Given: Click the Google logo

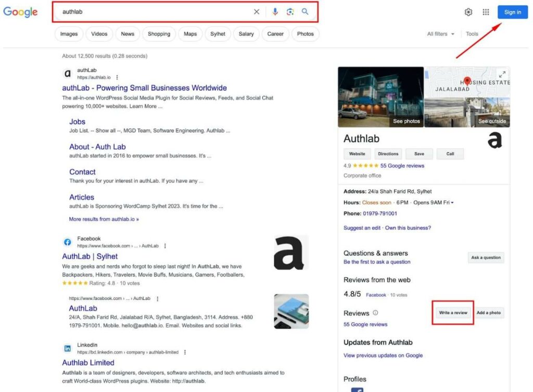Looking at the screenshot, I should [x=20, y=12].
